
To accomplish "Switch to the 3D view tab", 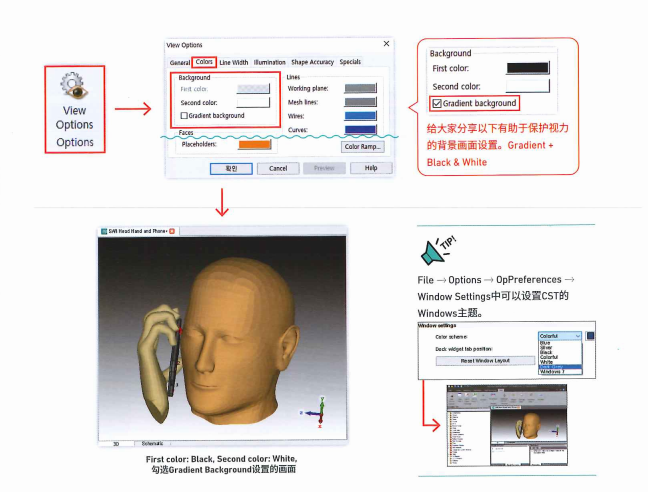I will (116, 444).
